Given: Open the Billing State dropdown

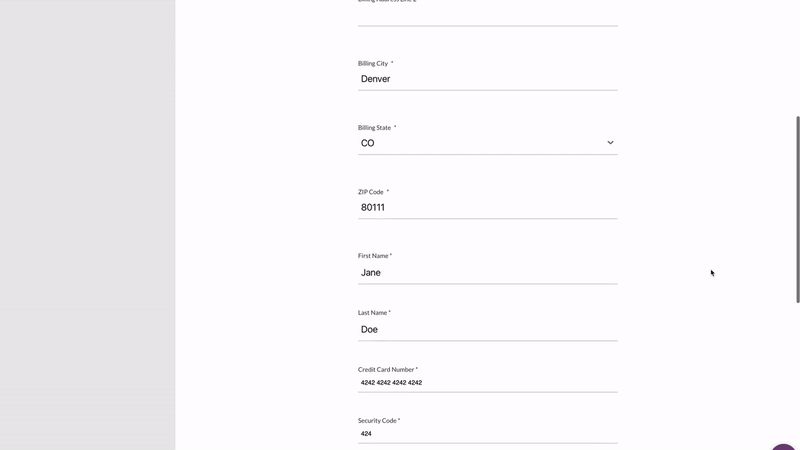Looking at the screenshot, I should [x=487, y=143].
